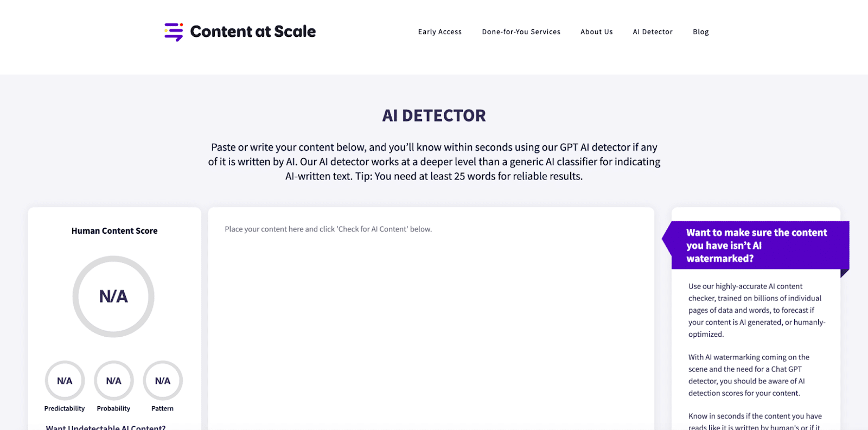Visit the Blog section
Screen dimensions: 868x430
coord(700,32)
